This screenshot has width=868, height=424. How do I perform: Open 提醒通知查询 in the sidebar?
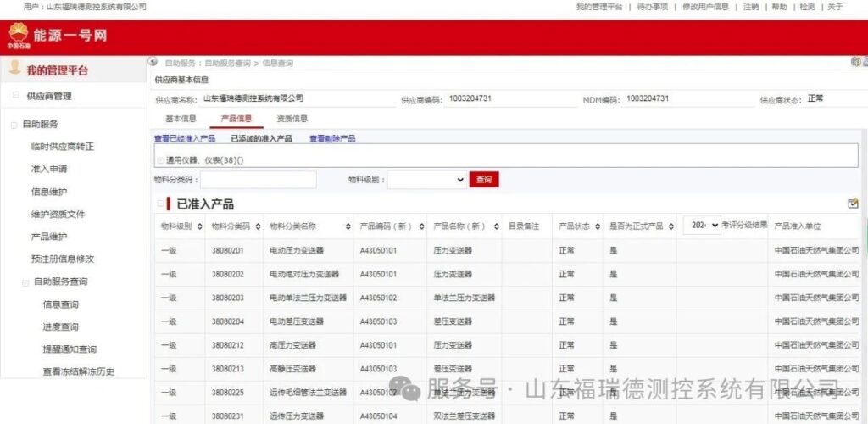pyautogui.click(x=70, y=349)
